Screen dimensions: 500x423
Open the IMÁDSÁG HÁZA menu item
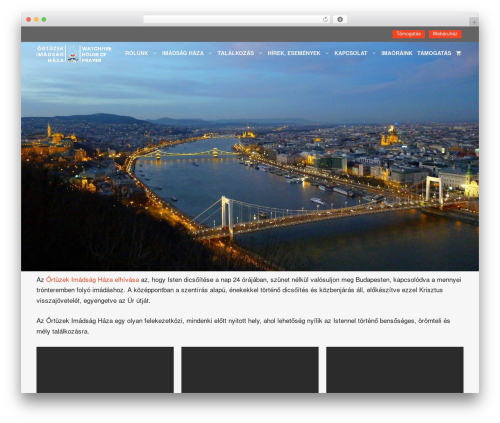[183, 53]
